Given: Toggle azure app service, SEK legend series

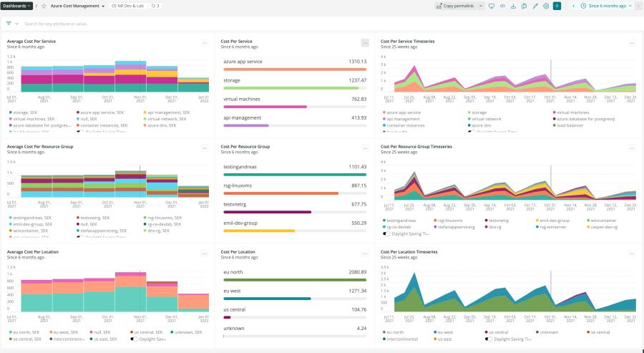Looking at the screenshot, I should click(101, 112).
